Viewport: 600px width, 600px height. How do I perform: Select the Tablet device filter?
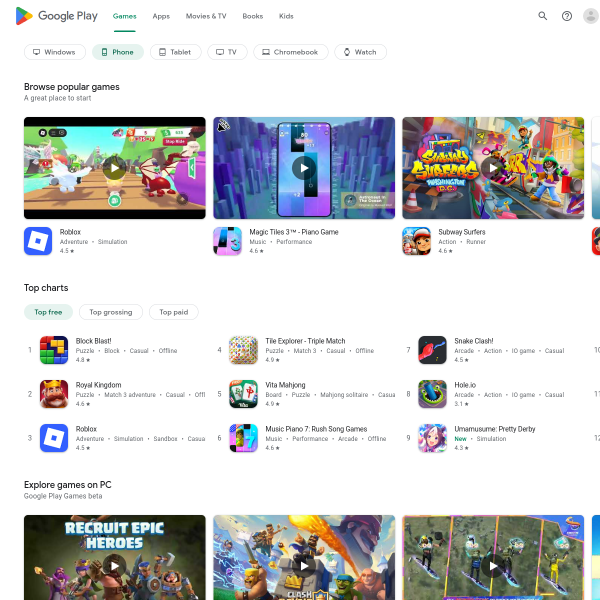[x=176, y=52]
